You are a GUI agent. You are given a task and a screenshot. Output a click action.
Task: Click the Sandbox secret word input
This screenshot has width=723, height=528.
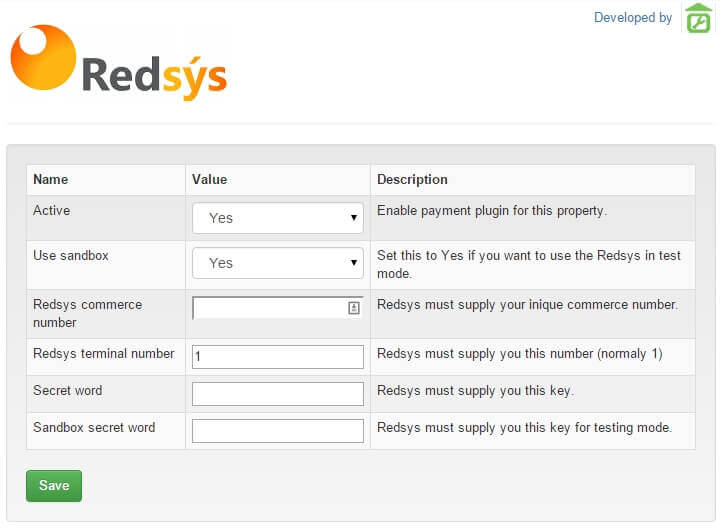click(x=277, y=431)
